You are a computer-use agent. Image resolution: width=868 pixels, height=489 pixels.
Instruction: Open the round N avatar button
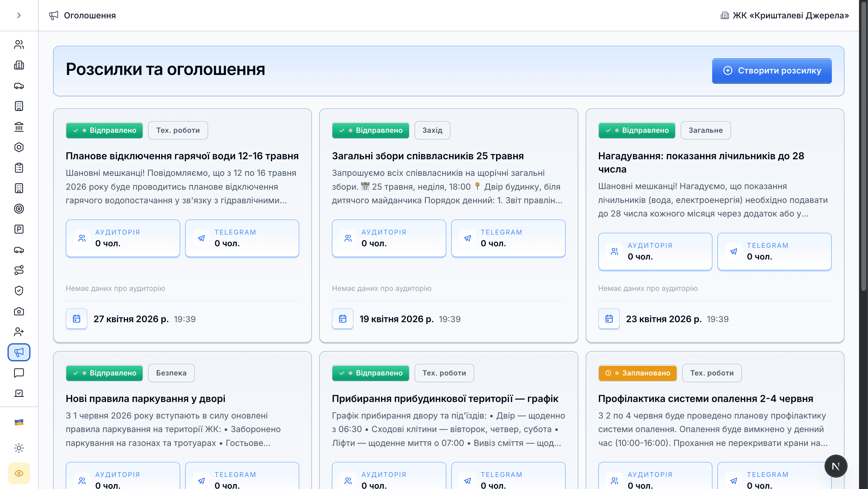(836, 466)
